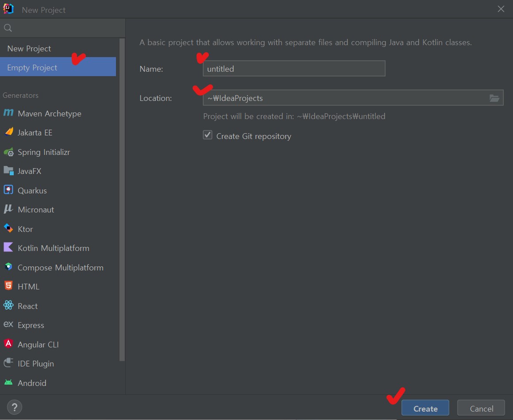Select the Micronaut label
This screenshot has width=513, height=420.
(36, 210)
